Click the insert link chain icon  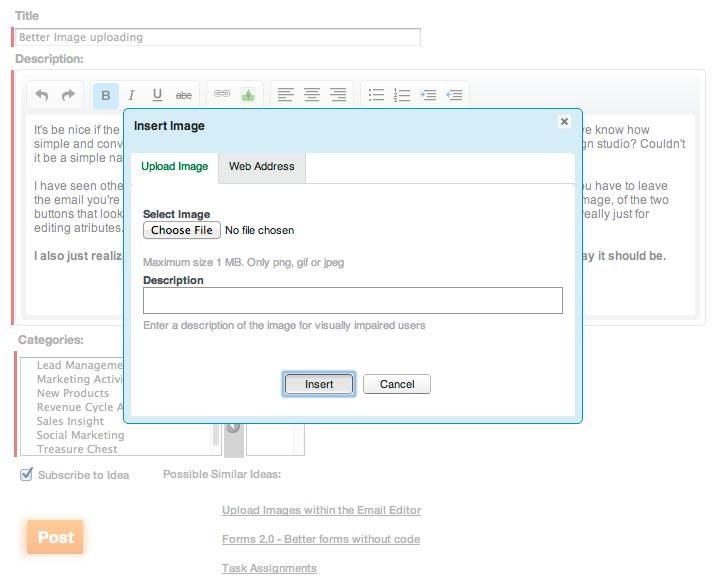click(222, 95)
